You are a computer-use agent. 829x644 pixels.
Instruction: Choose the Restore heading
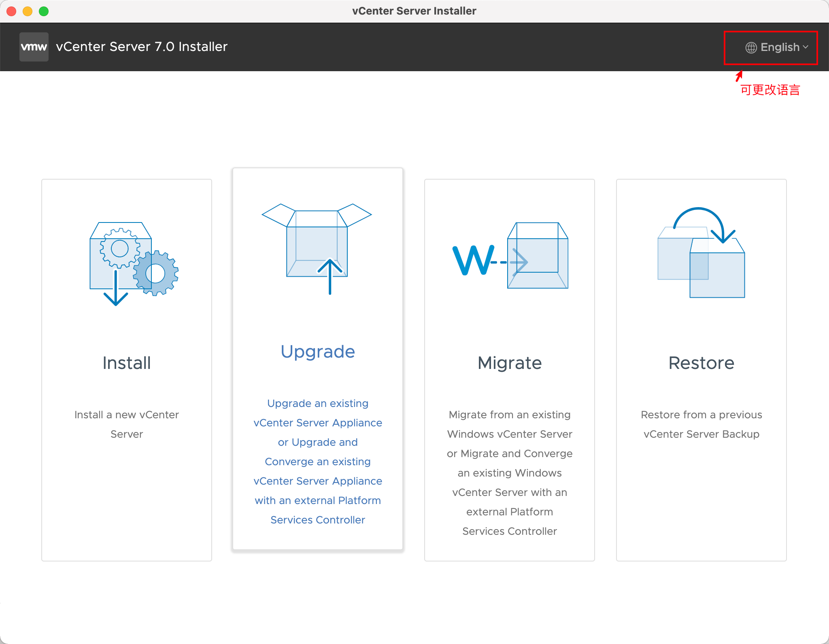tap(701, 363)
